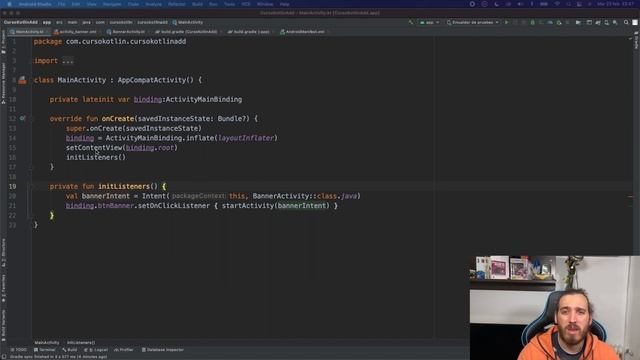Click the app breadcrumb in navigation bar
640x360 pixels.
click(x=47, y=22)
